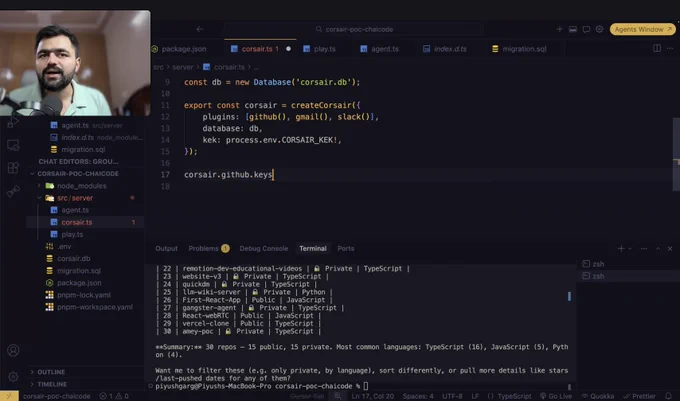Open the Manage gear icon in activity bar
This screenshot has width=680, height=401.
(13, 377)
